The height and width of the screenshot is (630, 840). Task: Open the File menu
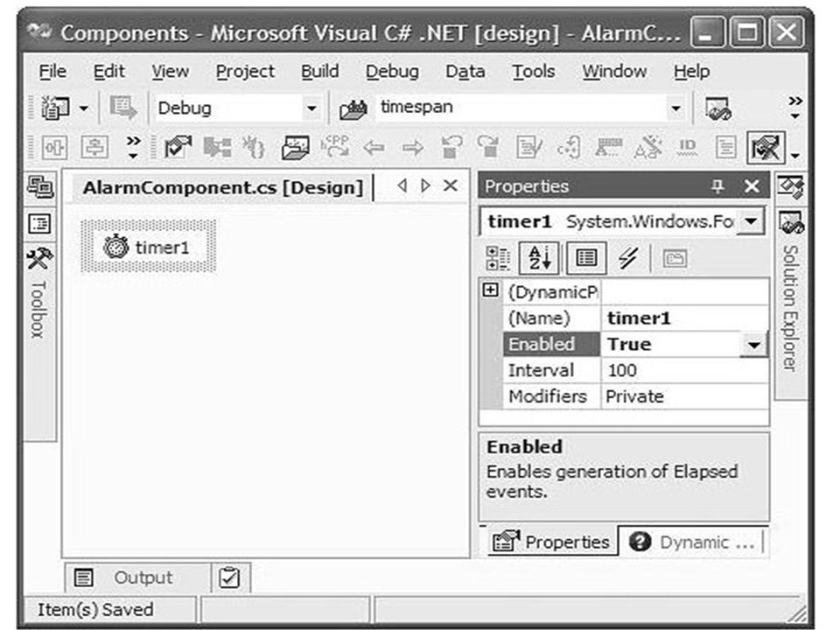[x=52, y=71]
